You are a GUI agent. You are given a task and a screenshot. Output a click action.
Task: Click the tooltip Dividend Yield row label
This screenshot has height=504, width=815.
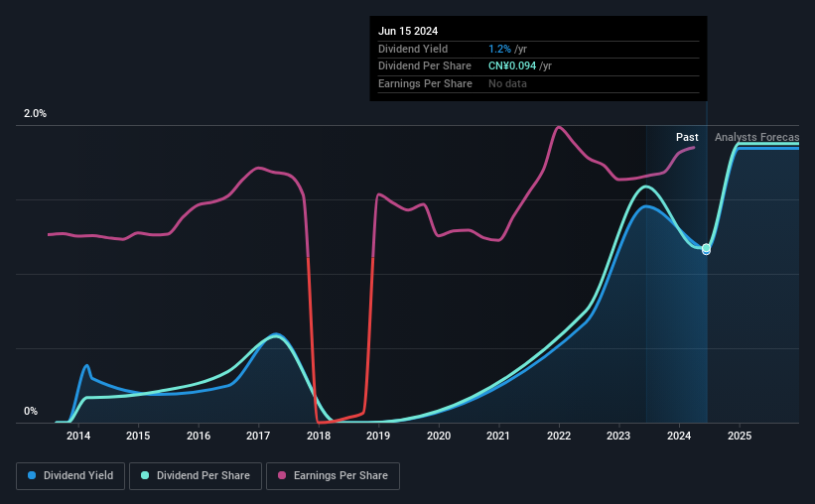pyautogui.click(x=413, y=49)
